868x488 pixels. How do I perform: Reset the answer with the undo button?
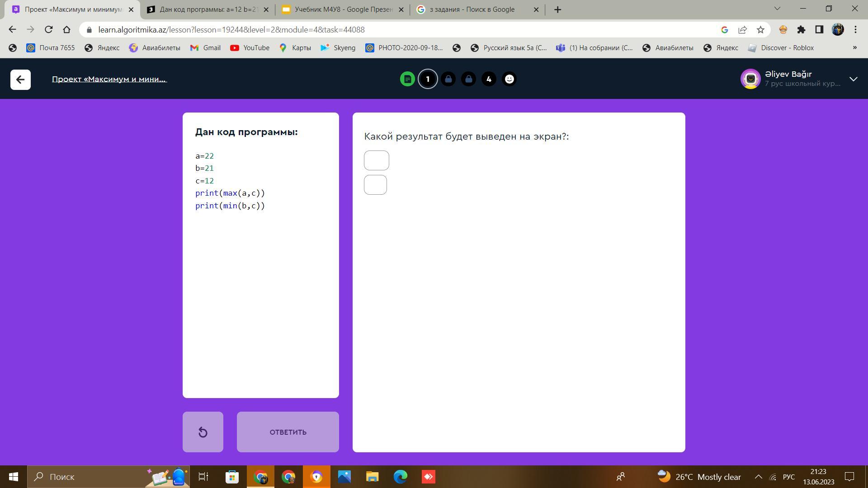(203, 432)
